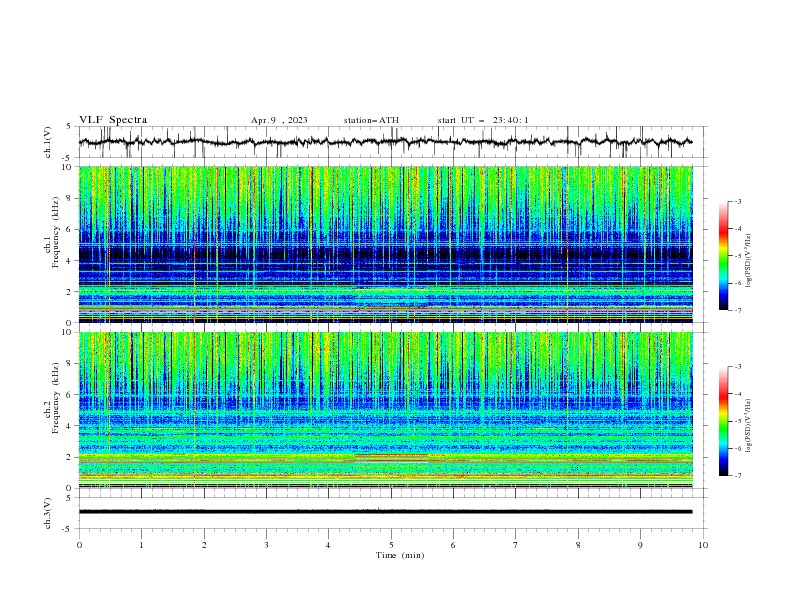The width and height of the screenshot is (792, 612).
Task: Click the ch.3 voltage waveform trace
Action: (x=386, y=512)
